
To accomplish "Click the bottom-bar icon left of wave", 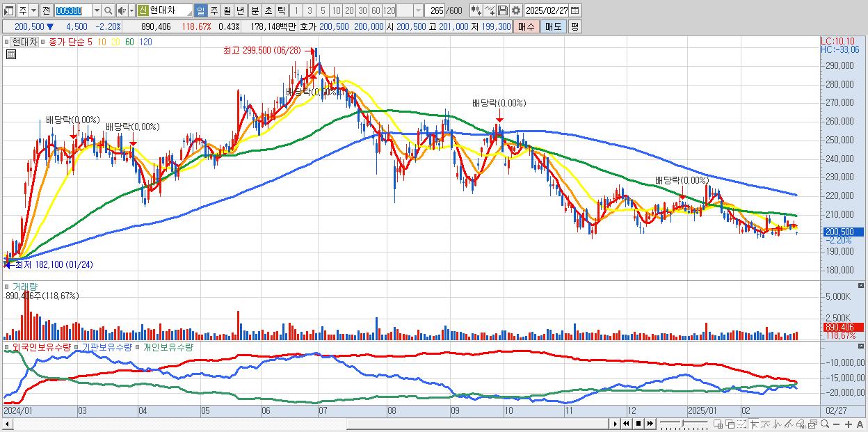I will tap(765, 424).
